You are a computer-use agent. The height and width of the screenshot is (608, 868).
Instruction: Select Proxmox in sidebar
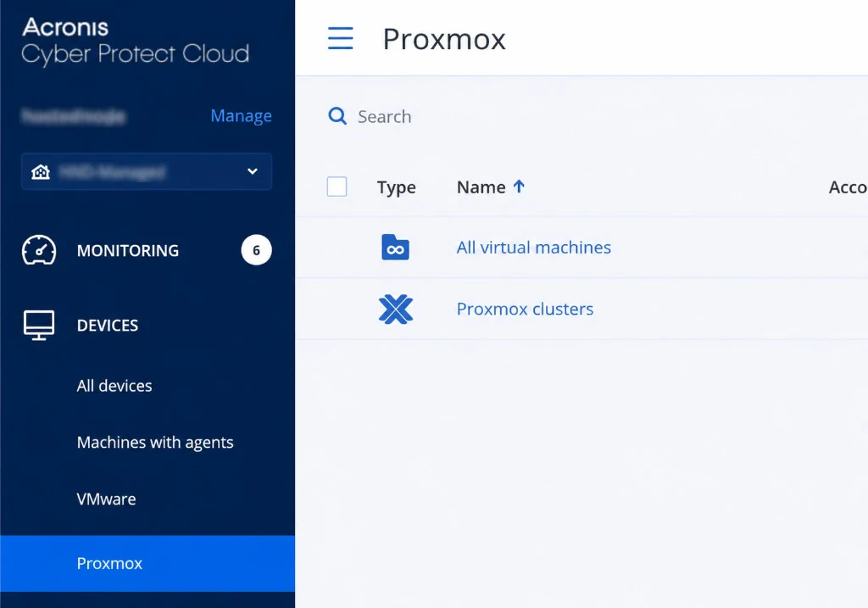coord(147,563)
